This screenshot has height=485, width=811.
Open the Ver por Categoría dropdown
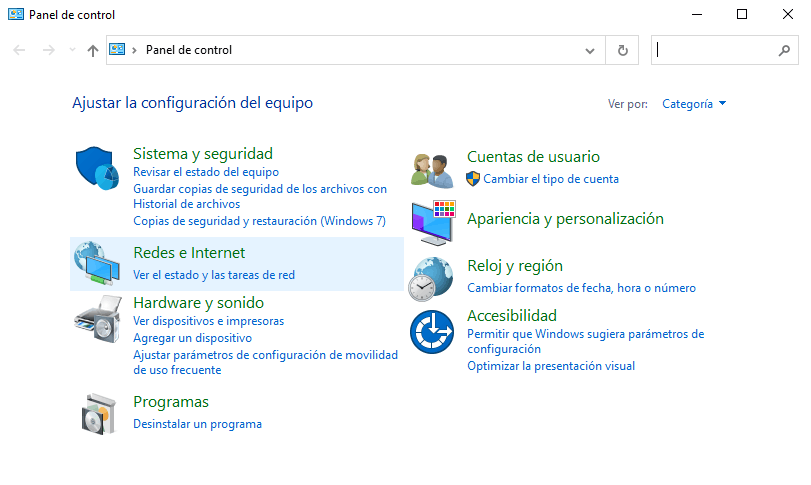pyautogui.click(x=694, y=104)
